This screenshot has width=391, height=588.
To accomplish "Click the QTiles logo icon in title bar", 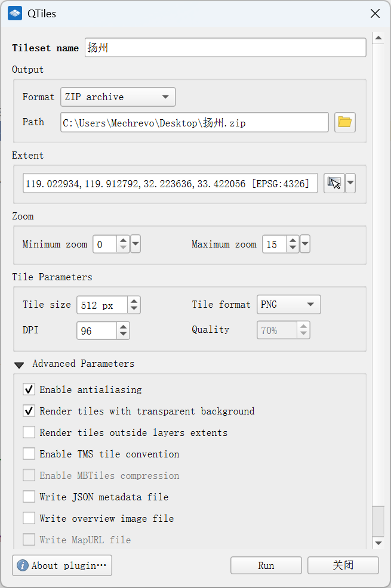I will click(x=15, y=13).
